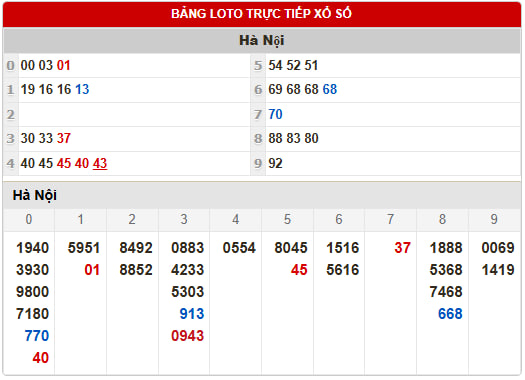The width and height of the screenshot is (525, 380).
Task: Click column header 0 in lower table
Action: (29, 219)
